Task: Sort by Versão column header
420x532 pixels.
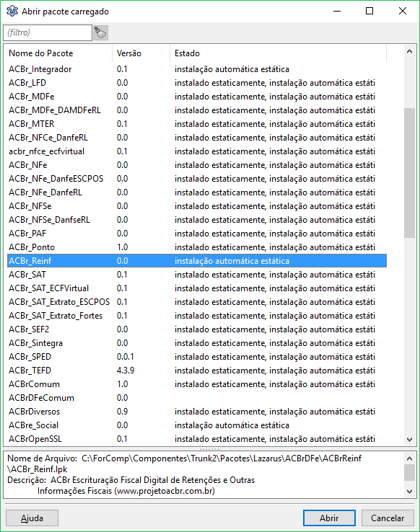Action: point(141,53)
